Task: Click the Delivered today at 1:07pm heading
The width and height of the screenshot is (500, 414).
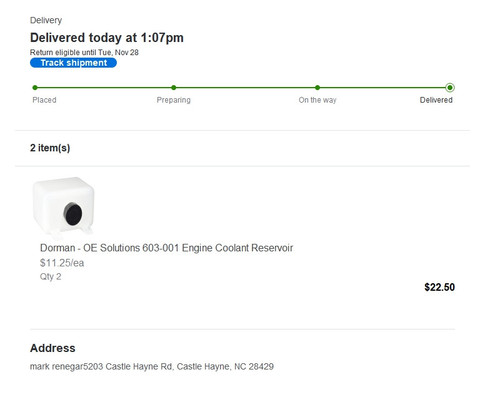Action: (x=107, y=38)
